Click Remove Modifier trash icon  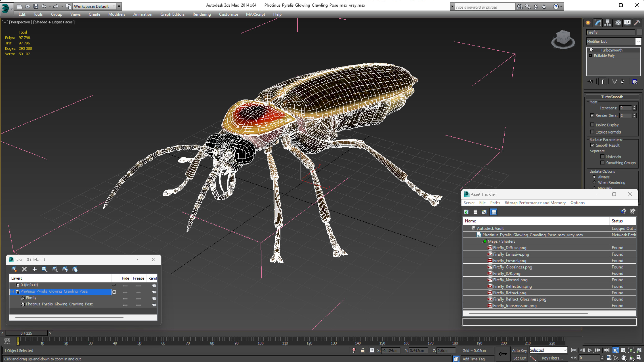coord(623,81)
